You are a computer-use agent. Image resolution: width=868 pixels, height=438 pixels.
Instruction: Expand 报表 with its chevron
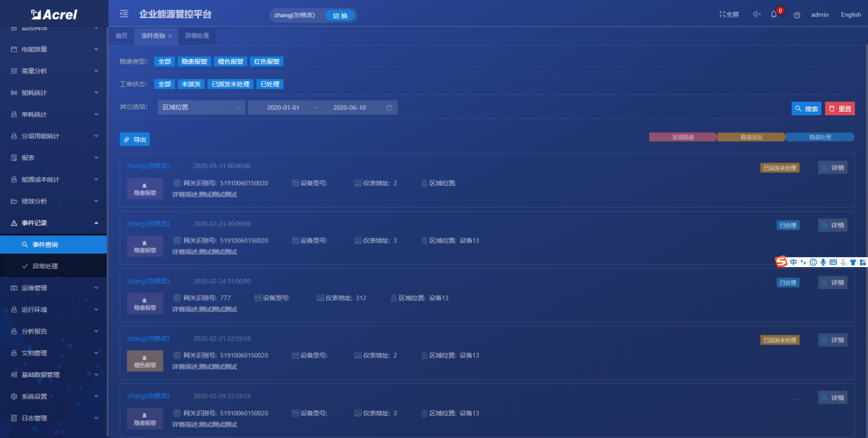pos(96,157)
